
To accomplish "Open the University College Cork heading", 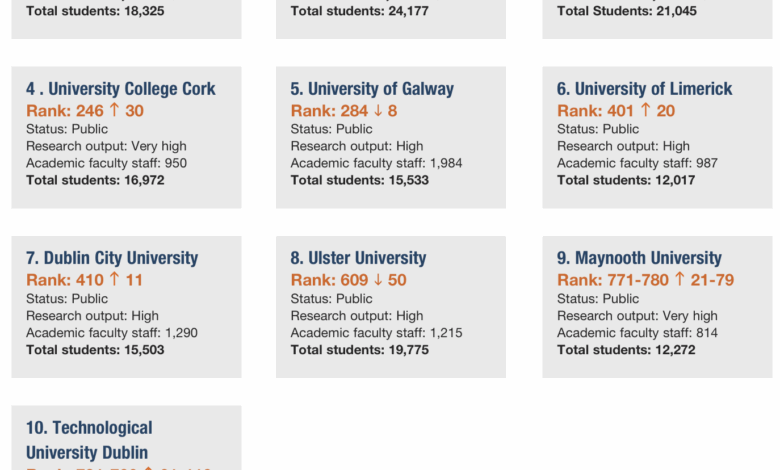I will [x=121, y=89].
